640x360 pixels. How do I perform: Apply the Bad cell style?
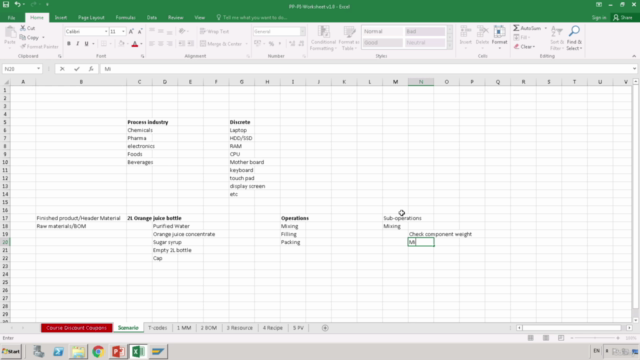pos(424,31)
